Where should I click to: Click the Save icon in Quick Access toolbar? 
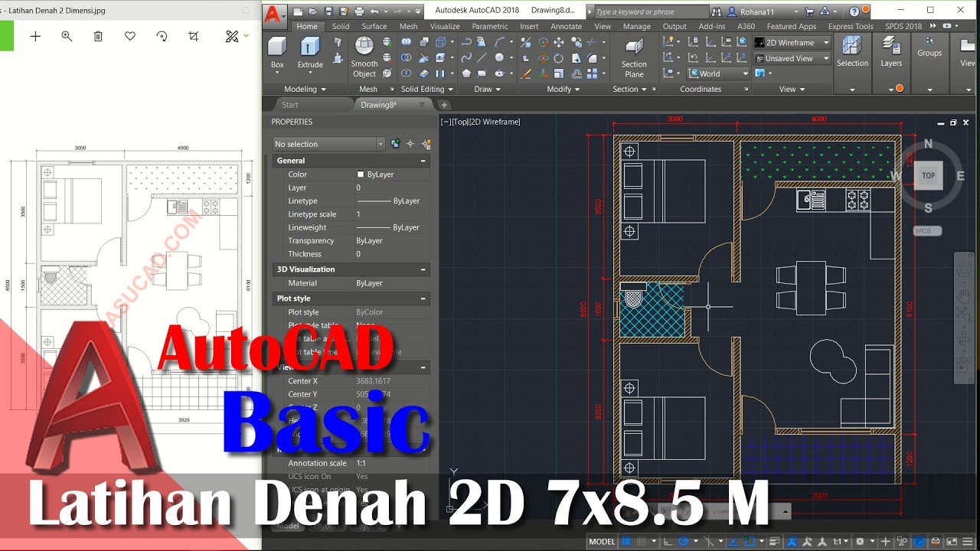coord(328,11)
